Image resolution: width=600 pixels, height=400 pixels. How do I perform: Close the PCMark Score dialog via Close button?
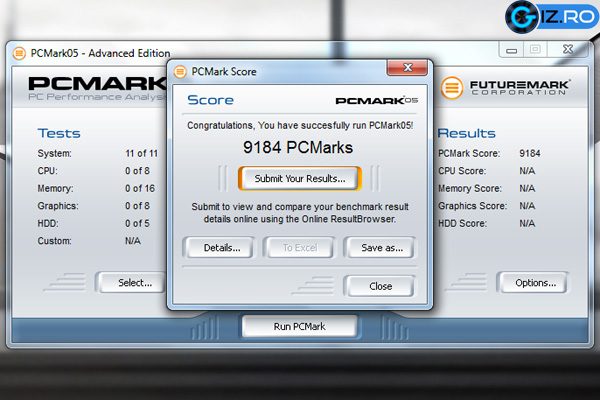click(380, 286)
